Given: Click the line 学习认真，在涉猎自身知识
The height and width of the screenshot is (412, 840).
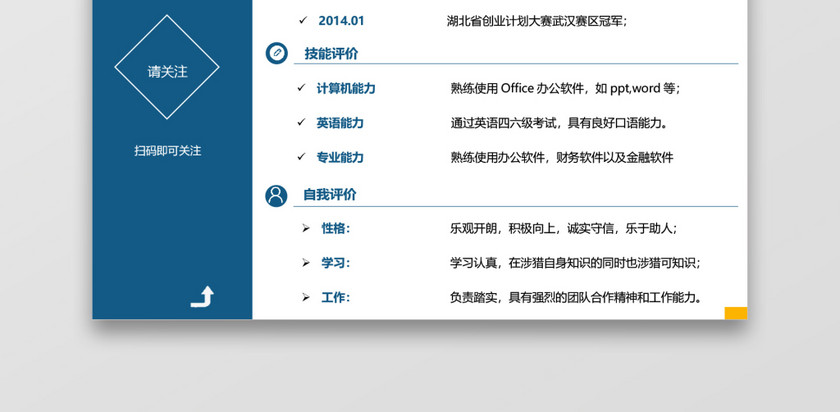Looking at the screenshot, I should (575, 263).
